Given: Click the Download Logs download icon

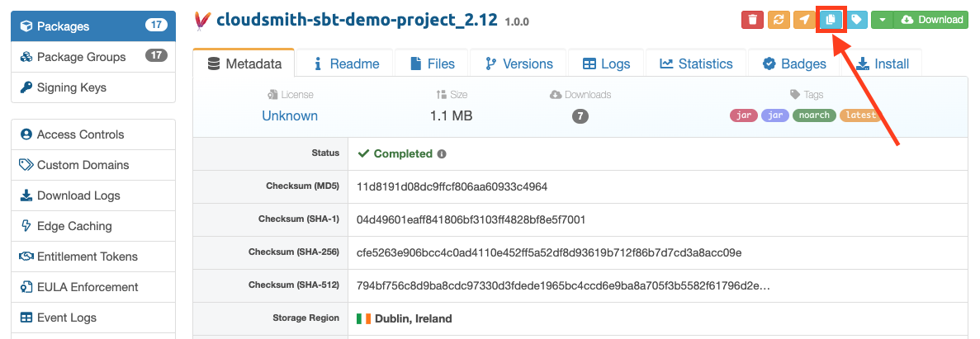Looking at the screenshot, I should [x=26, y=195].
